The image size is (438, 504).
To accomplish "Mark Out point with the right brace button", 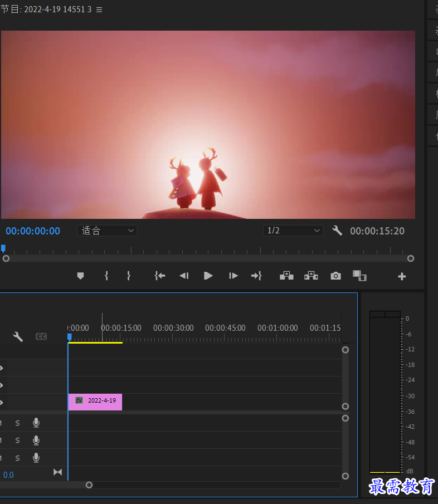I will tap(129, 276).
